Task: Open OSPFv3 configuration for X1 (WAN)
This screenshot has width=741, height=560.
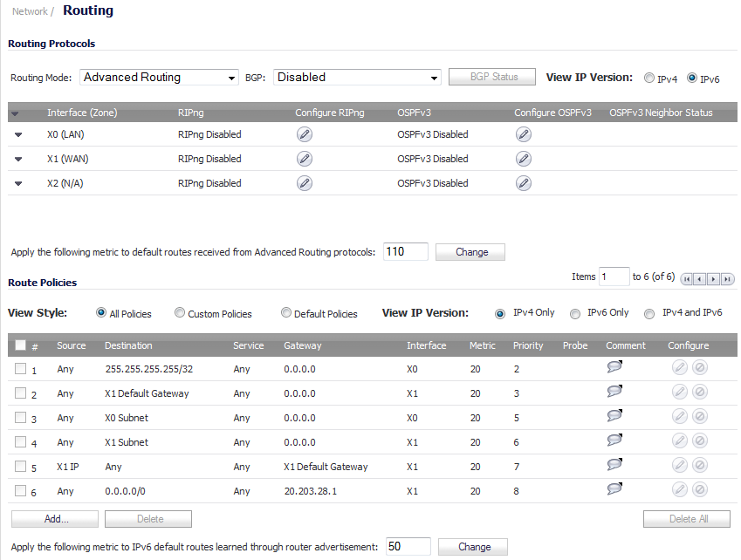Action: (523, 159)
